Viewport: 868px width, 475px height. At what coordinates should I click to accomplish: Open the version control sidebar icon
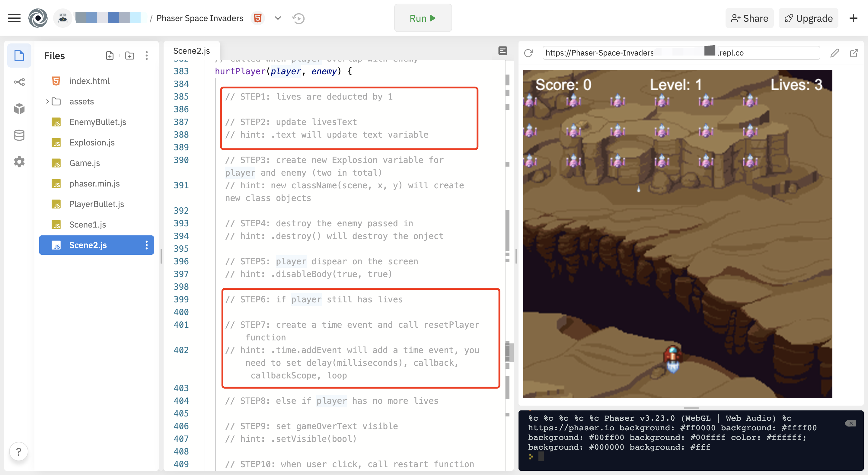click(x=19, y=82)
